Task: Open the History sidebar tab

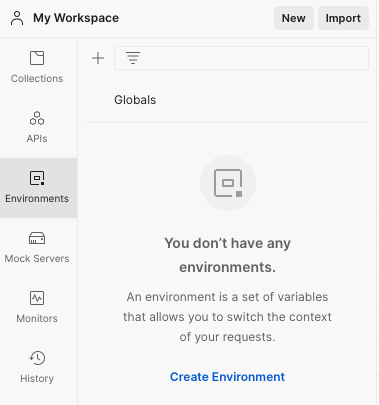Action: point(37,368)
